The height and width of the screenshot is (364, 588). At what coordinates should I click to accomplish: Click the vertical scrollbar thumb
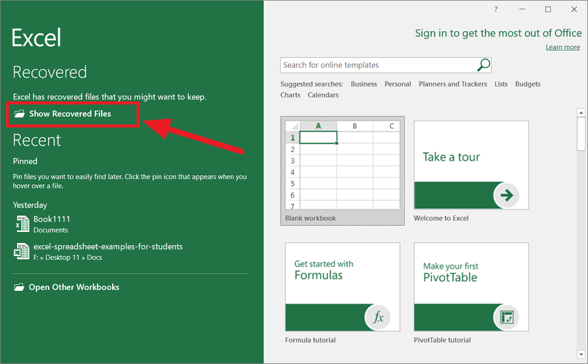581,134
